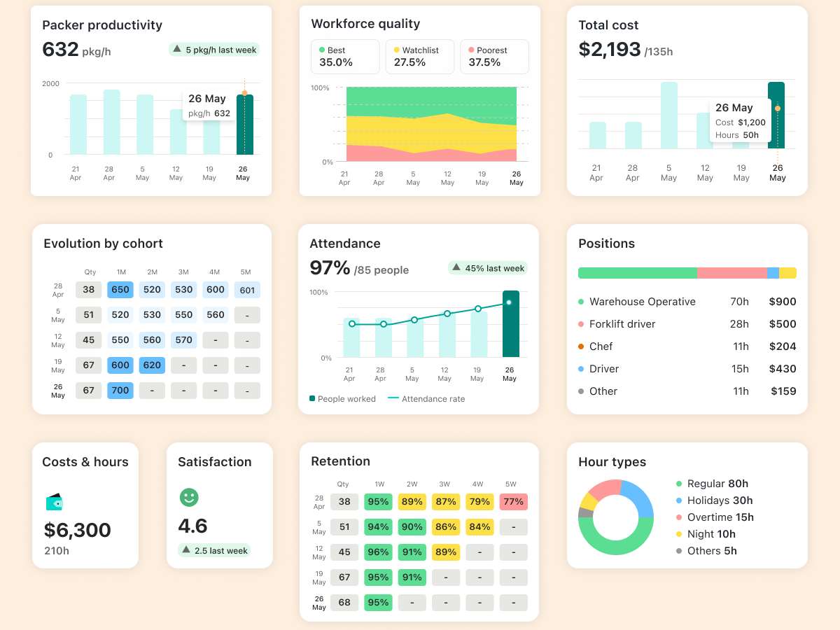Click the green Warehouse Operative positions bar segment
Viewport: 840px width, 630px height.
click(638, 273)
